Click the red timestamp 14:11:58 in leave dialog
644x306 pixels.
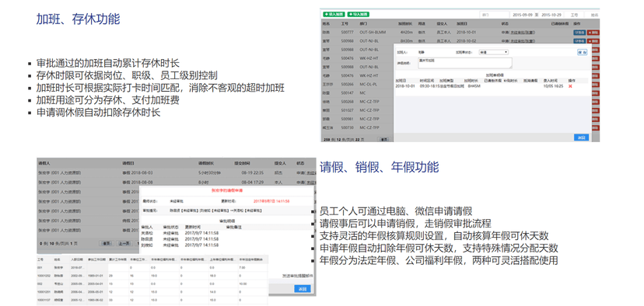271,201
